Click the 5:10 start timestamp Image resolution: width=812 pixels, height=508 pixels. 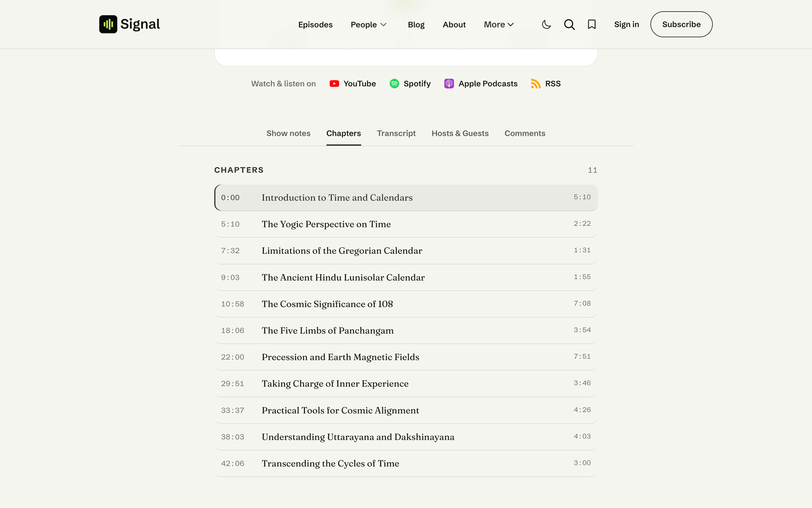pos(230,224)
